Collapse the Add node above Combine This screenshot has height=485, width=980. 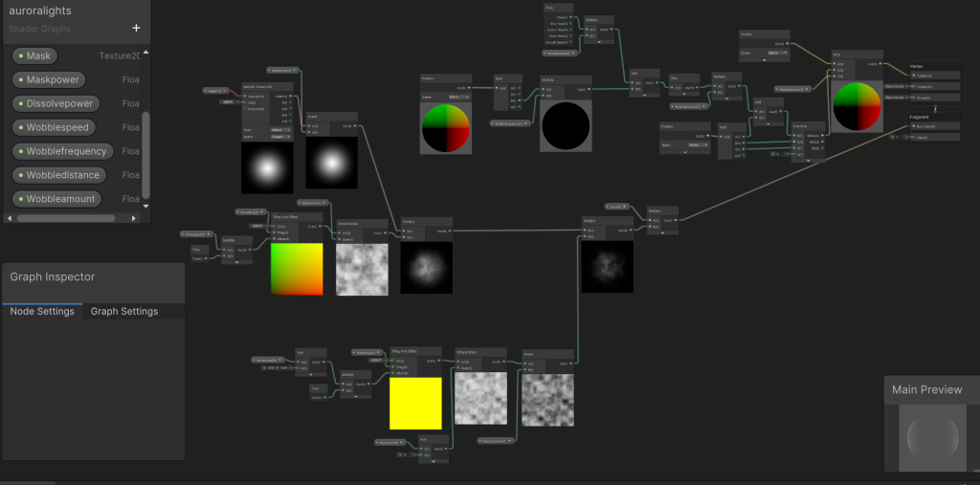768,123
